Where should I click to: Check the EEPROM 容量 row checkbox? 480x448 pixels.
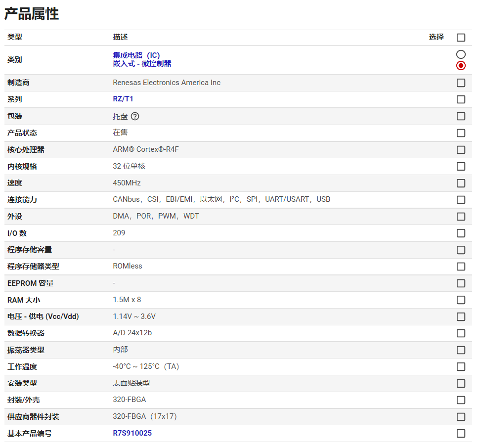pyautogui.click(x=461, y=283)
